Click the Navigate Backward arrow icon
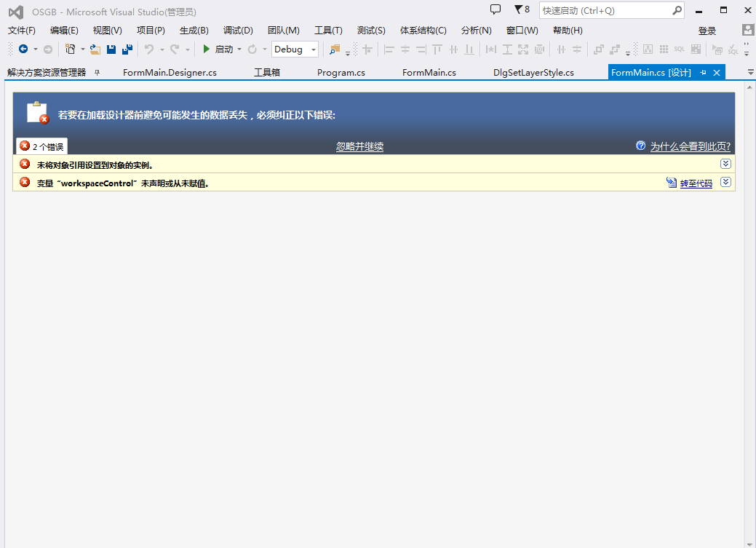Screen dimensions: 756x548 point(23,49)
